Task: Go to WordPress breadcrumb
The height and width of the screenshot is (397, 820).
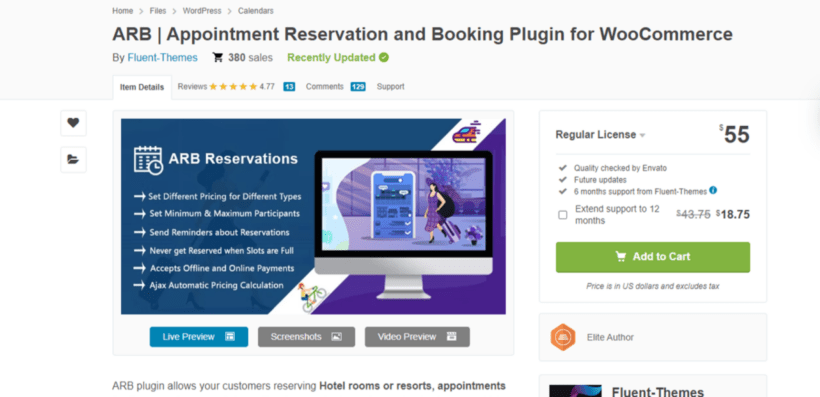Action: click(202, 11)
